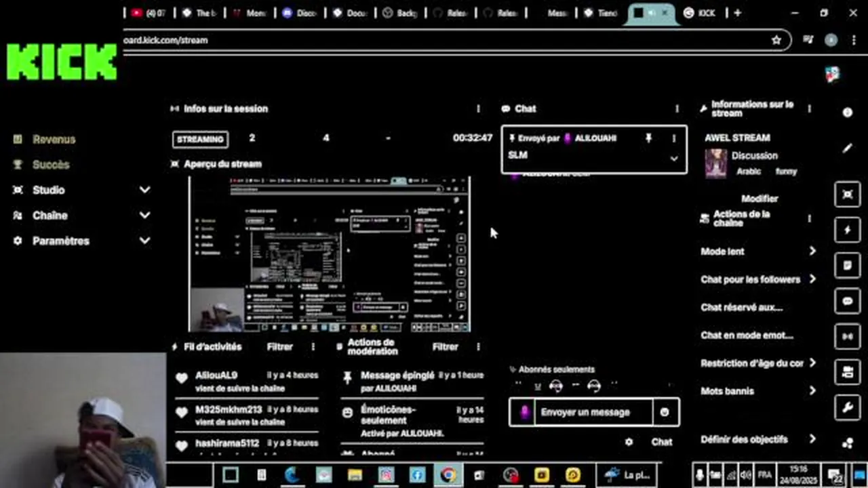The width and height of the screenshot is (868, 488).
Task: Open the emoji picker in chat input
Action: [x=665, y=412]
